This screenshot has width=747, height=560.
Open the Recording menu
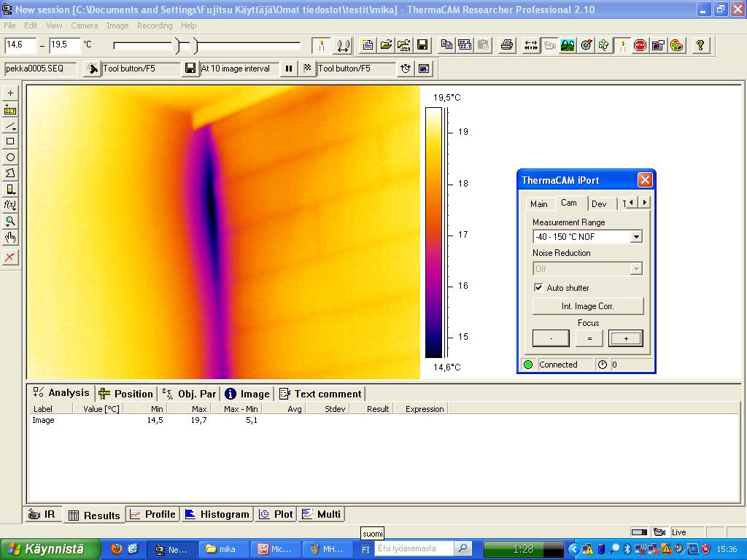tap(155, 26)
